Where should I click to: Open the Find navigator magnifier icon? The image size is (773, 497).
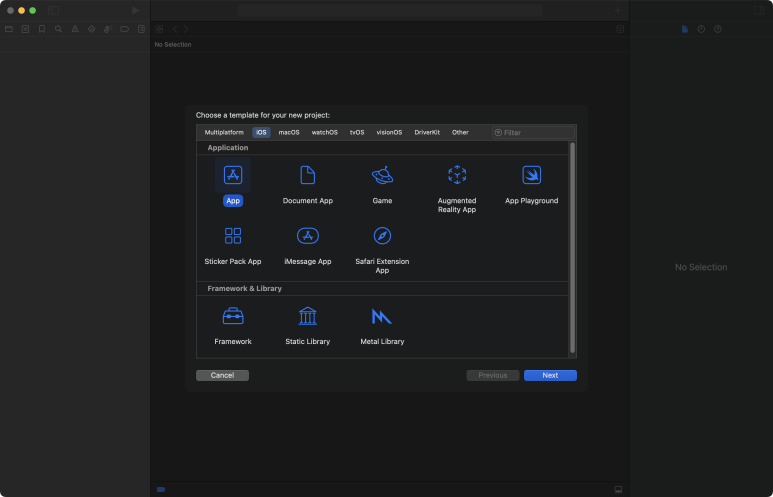click(x=58, y=29)
